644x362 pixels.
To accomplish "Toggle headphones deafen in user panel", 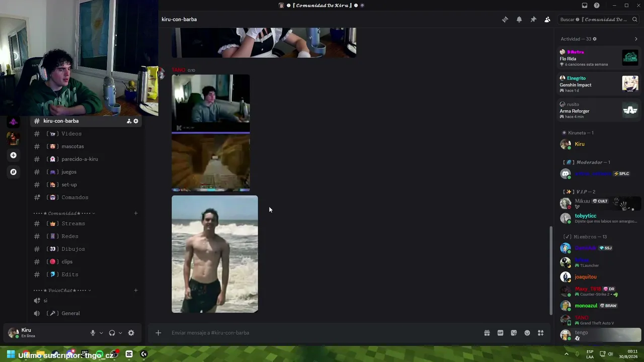I will (x=112, y=333).
